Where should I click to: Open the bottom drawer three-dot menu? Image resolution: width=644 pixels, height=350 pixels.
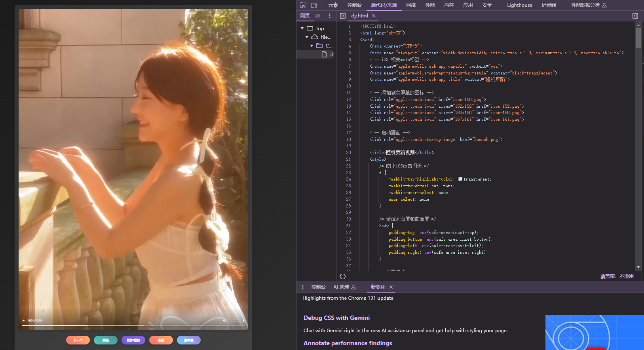click(x=303, y=287)
